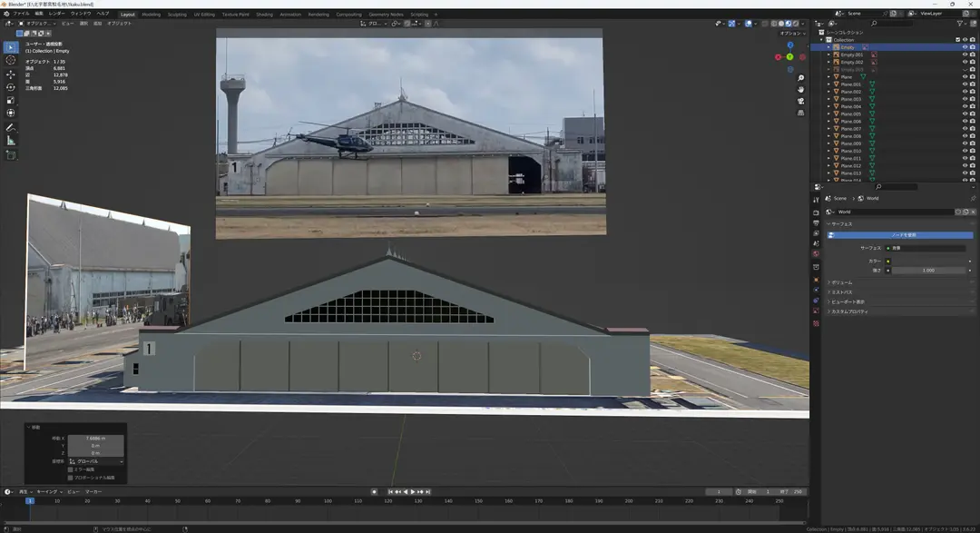This screenshot has width=980, height=533.
Task: Click the viewport zoom magnifier icon
Action: 800,78
